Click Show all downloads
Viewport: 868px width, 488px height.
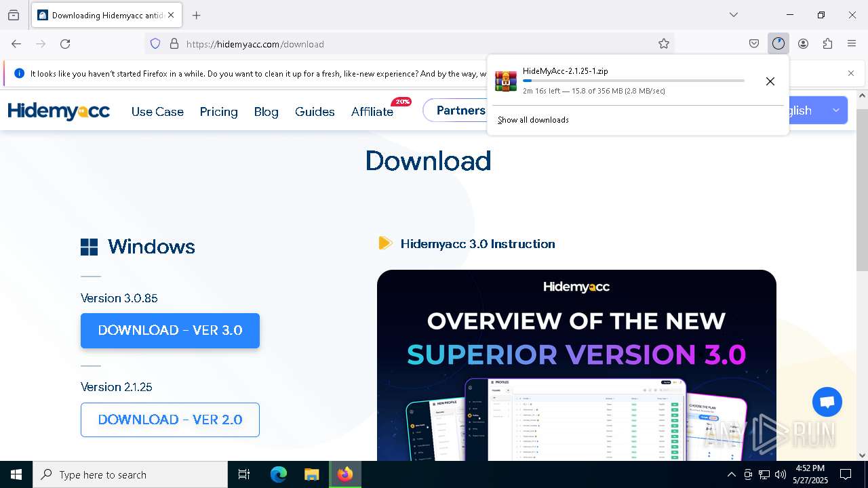[533, 120]
